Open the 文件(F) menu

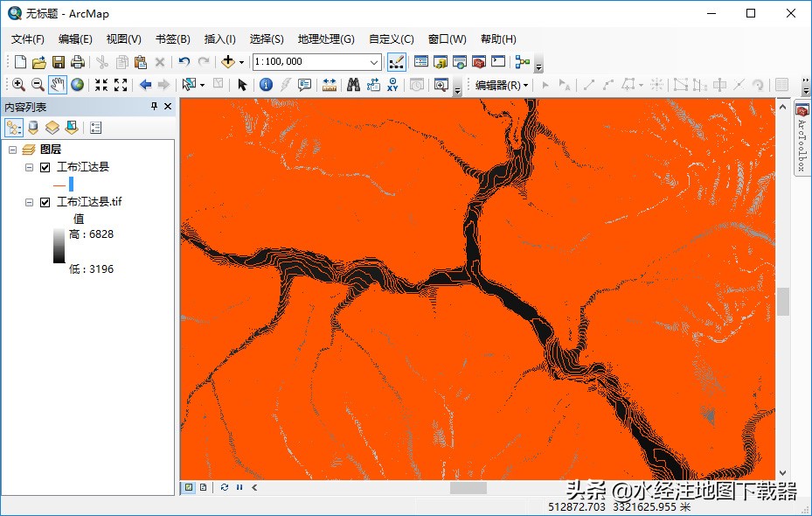26,38
